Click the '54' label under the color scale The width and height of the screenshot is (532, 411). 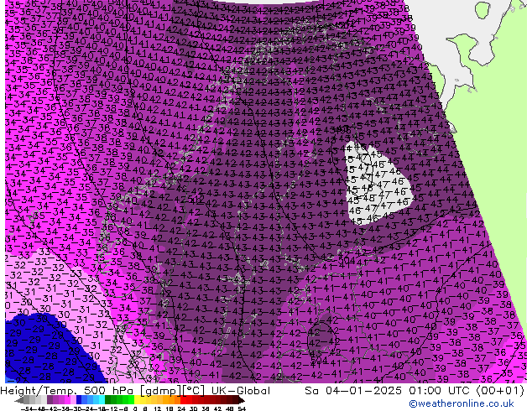click(242, 408)
